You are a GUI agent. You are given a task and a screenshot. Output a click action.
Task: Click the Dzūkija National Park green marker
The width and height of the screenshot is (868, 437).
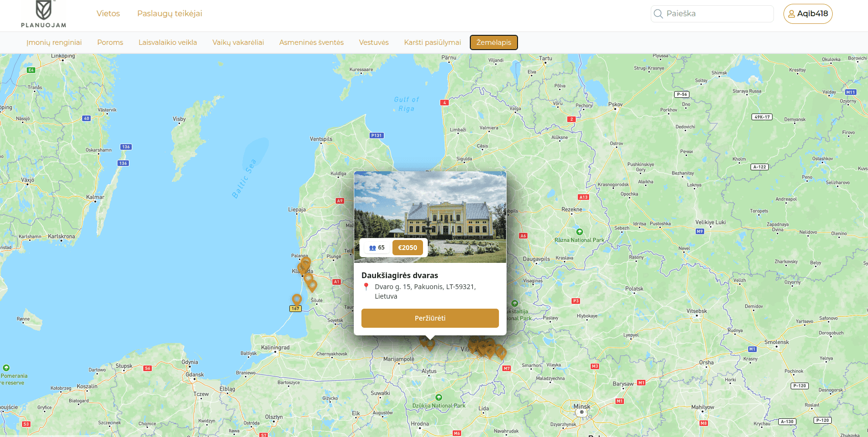(439, 397)
